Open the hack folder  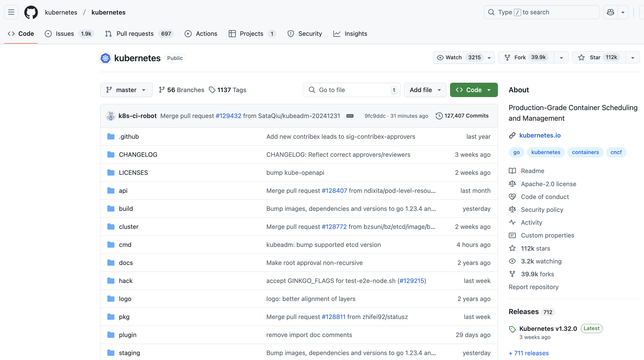(x=126, y=281)
